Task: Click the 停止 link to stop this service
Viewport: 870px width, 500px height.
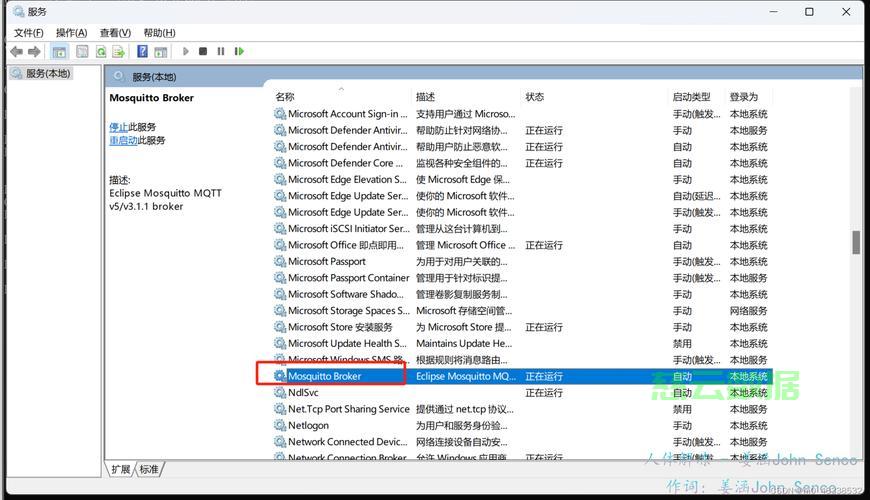Action: 118,127
